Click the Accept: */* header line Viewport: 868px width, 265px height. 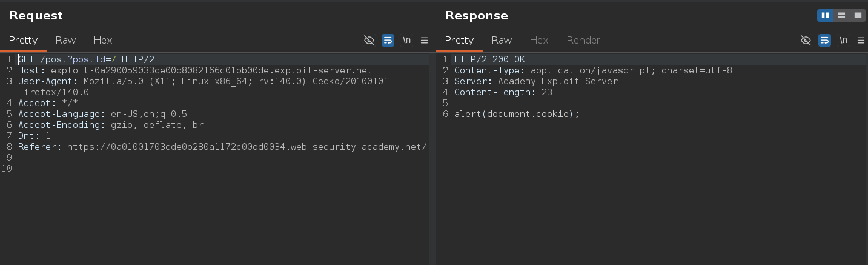tap(48, 103)
